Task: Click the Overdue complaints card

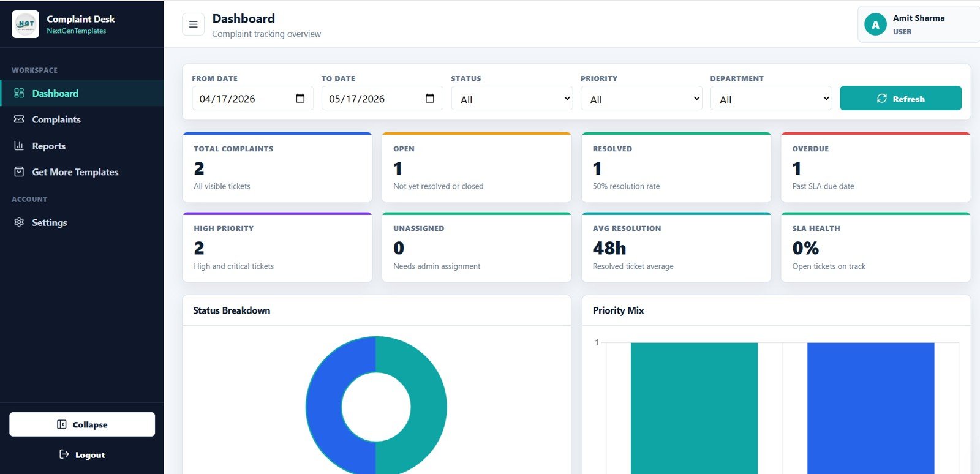Action: (x=876, y=167)
